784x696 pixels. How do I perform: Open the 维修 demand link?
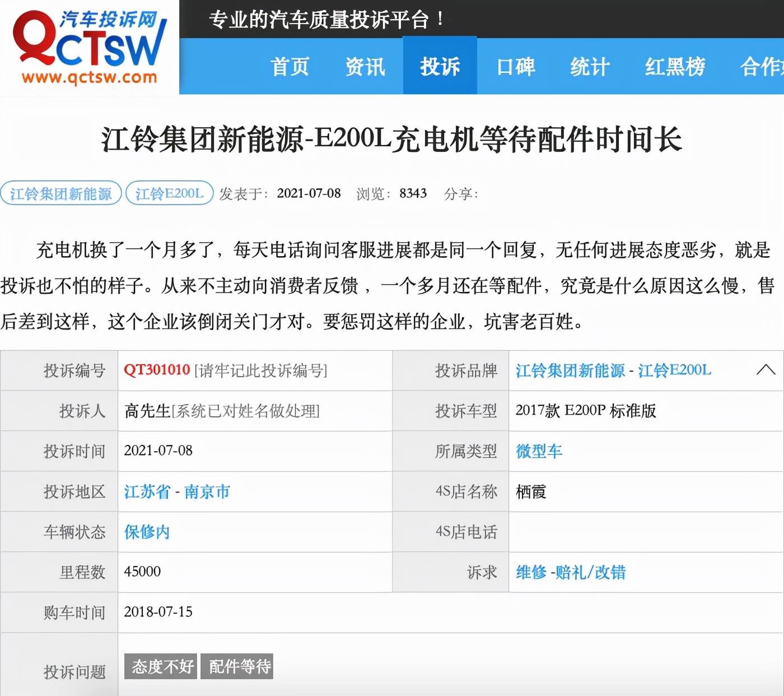pos(531,572)
